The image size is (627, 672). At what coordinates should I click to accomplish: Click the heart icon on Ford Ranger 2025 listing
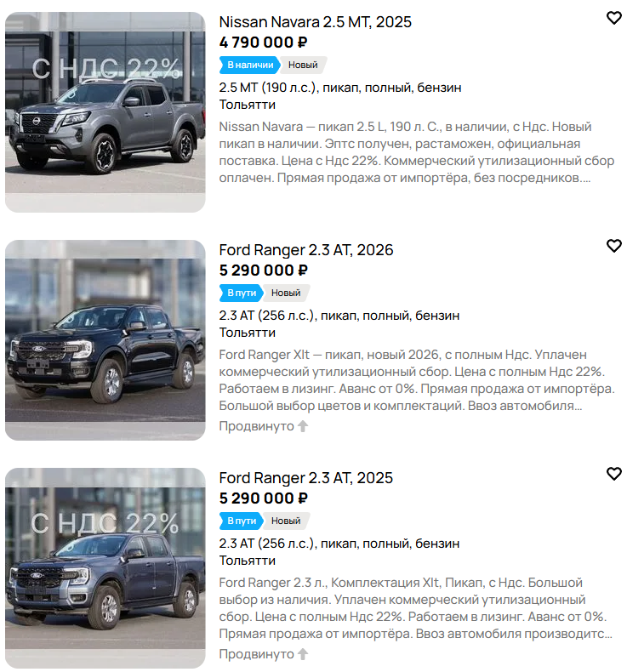click(x=613, y=474)
